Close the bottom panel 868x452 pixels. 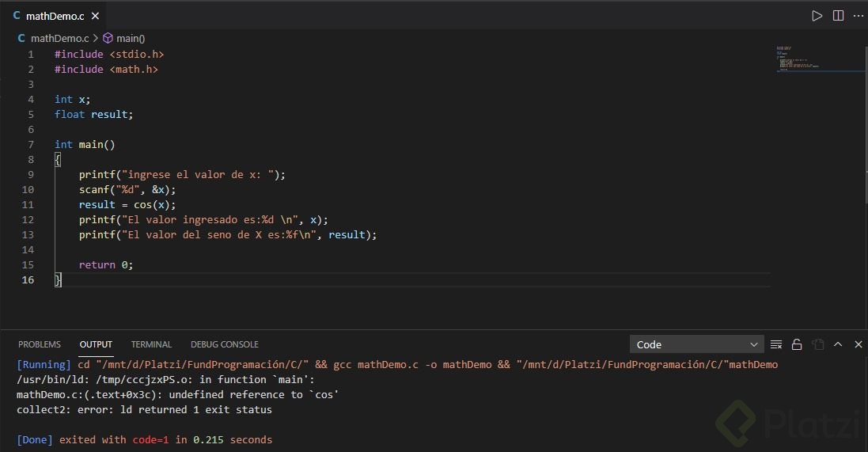click(859, 344)
